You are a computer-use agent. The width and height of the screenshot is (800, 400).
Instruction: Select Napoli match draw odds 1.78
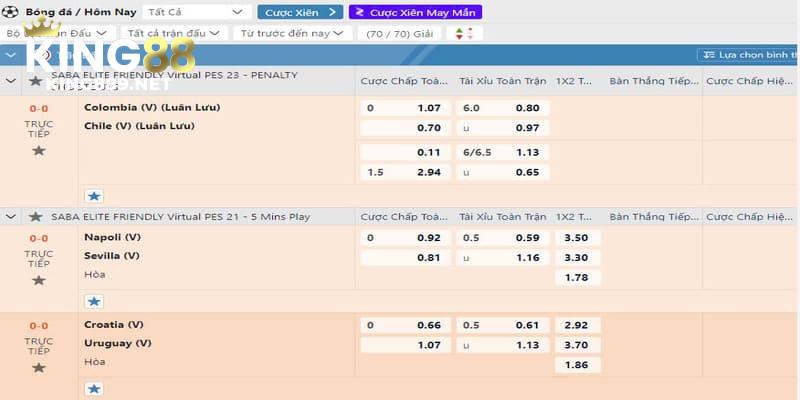pyautogui.click(x=578, y=278)
